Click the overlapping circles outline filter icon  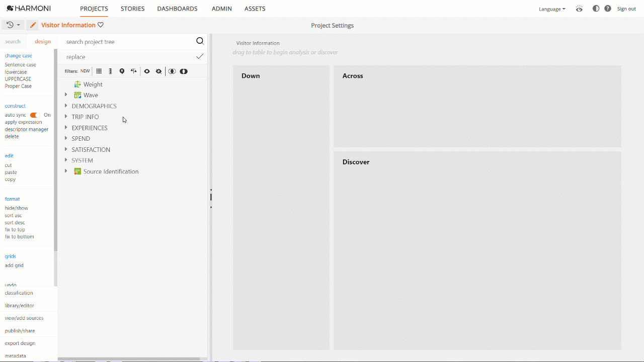click(172, 71)
